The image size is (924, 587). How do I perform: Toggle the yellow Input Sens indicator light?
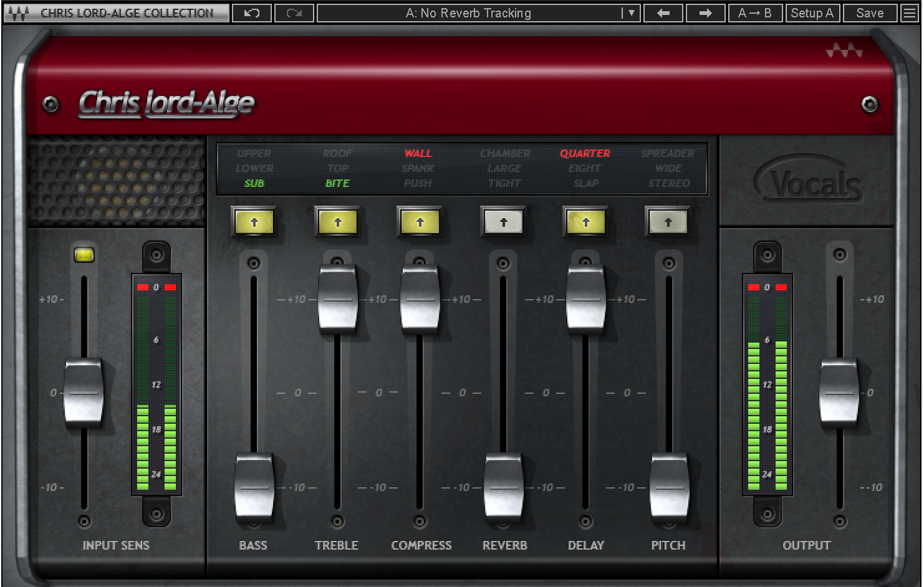tap(84, 255)
